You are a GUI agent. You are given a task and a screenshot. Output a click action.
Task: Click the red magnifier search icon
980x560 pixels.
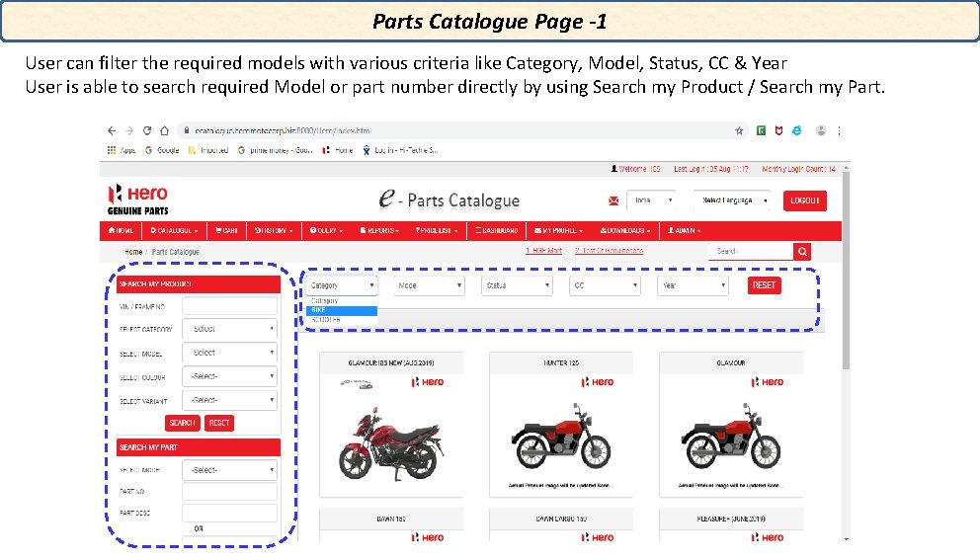coord(802,251)
